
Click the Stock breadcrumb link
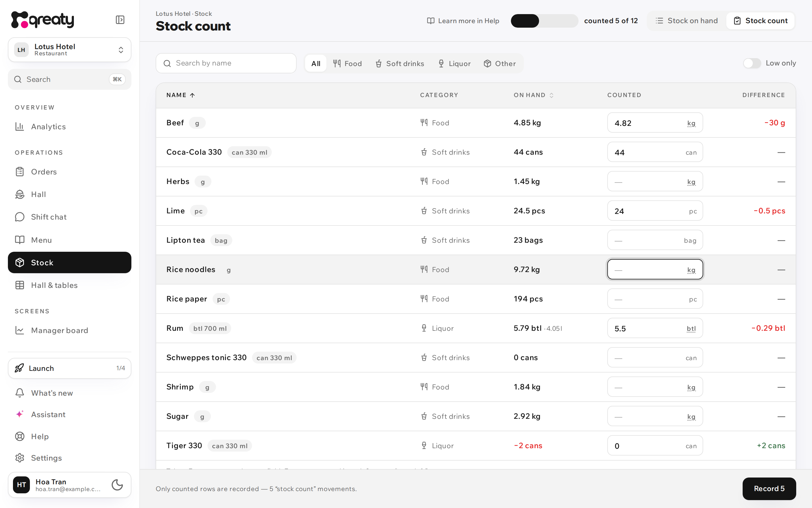(203, 14)
